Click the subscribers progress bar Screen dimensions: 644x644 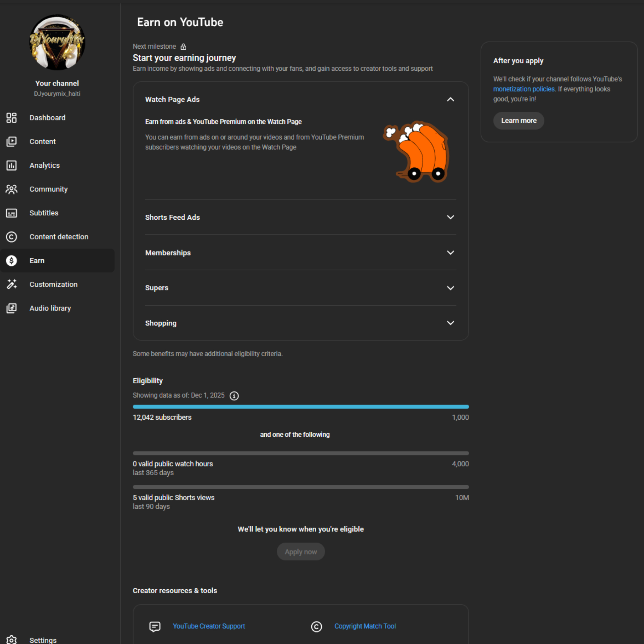pos(301,407)
